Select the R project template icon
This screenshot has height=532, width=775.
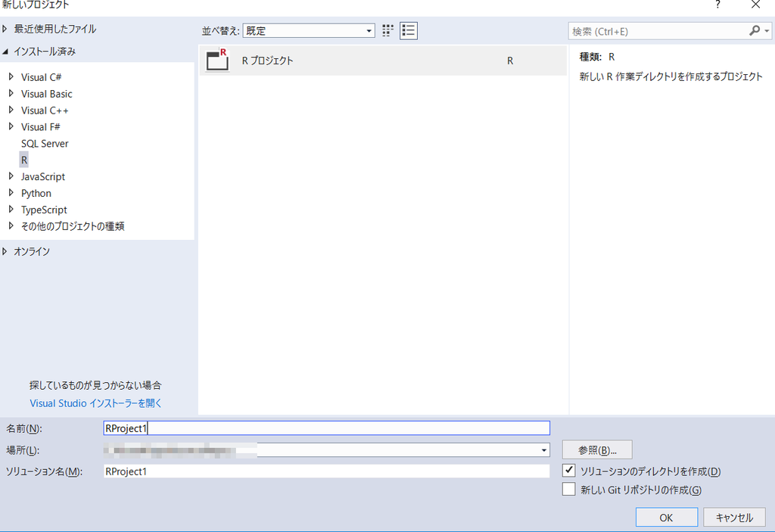[217, 61]
